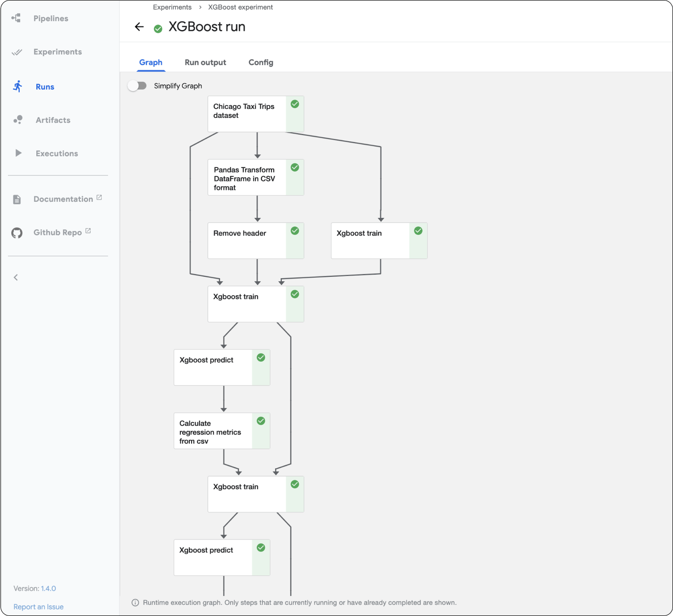Select the Remove header node in the graph
Viewport: 673px width, 616px height.
(246, 240)
